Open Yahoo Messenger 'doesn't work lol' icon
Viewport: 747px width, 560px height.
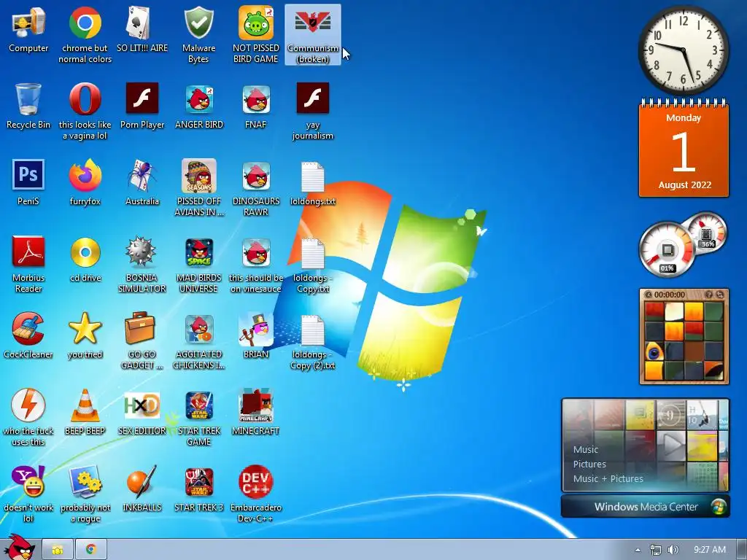[28, 494]
